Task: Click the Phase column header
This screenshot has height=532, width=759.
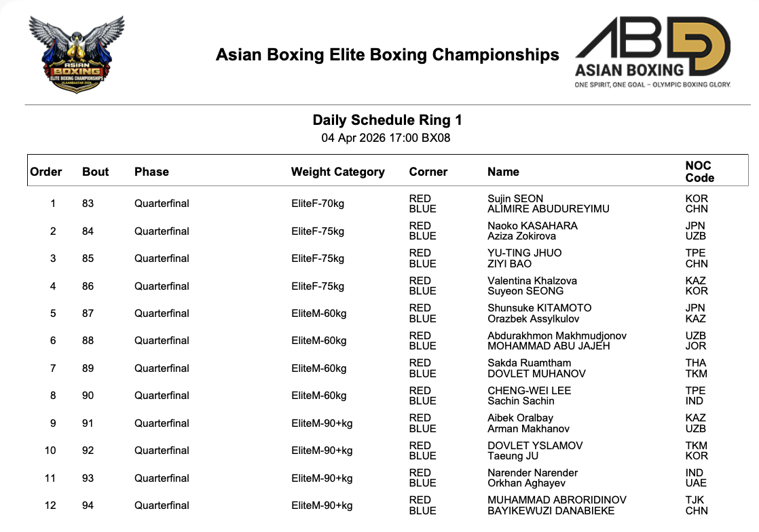Action: pos(151,172)
